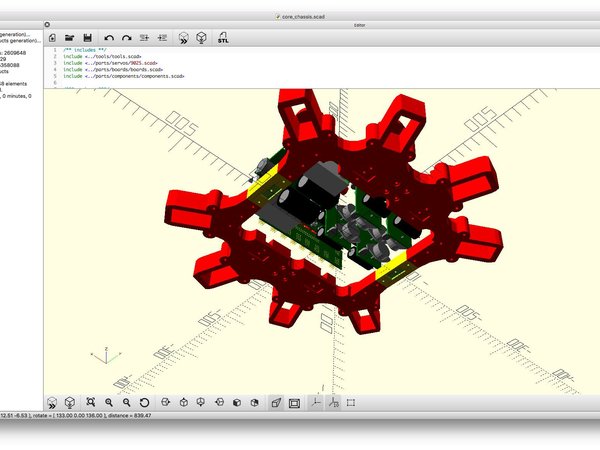
Task: Switch to Orthogonal projection
Action: point(294,403)
